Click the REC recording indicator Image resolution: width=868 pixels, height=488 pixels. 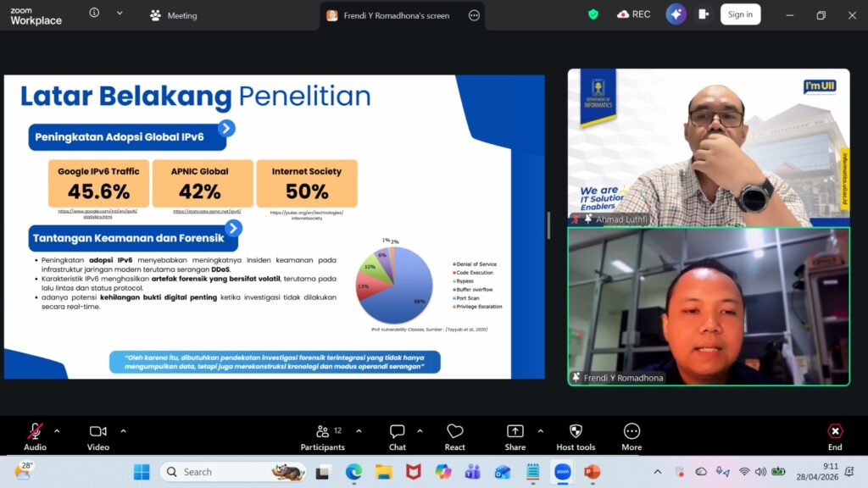point(634,14)
